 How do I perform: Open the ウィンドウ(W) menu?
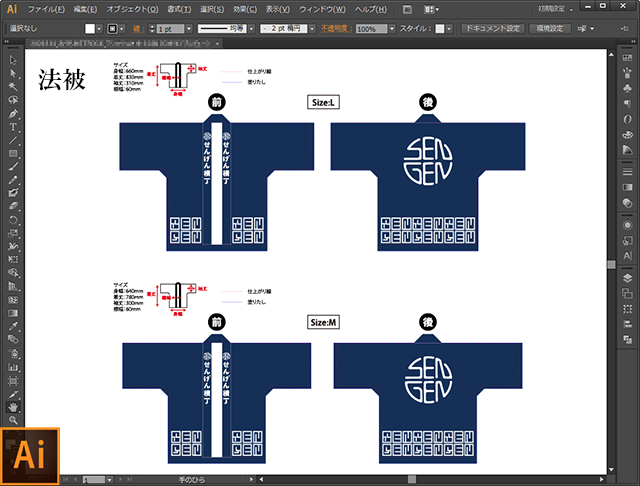tap(322, 9)
